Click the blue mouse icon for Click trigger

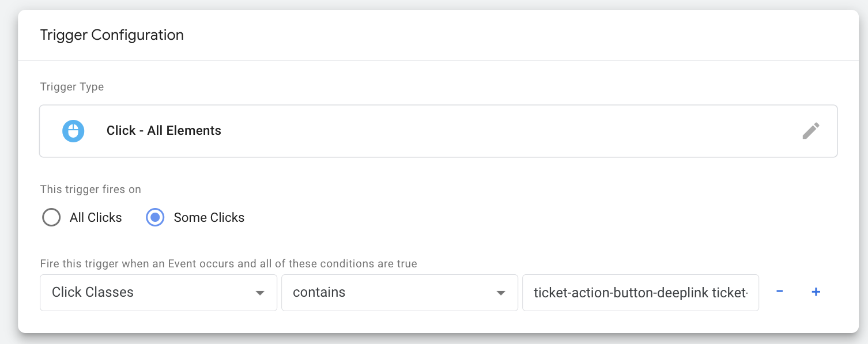(73, 131)
